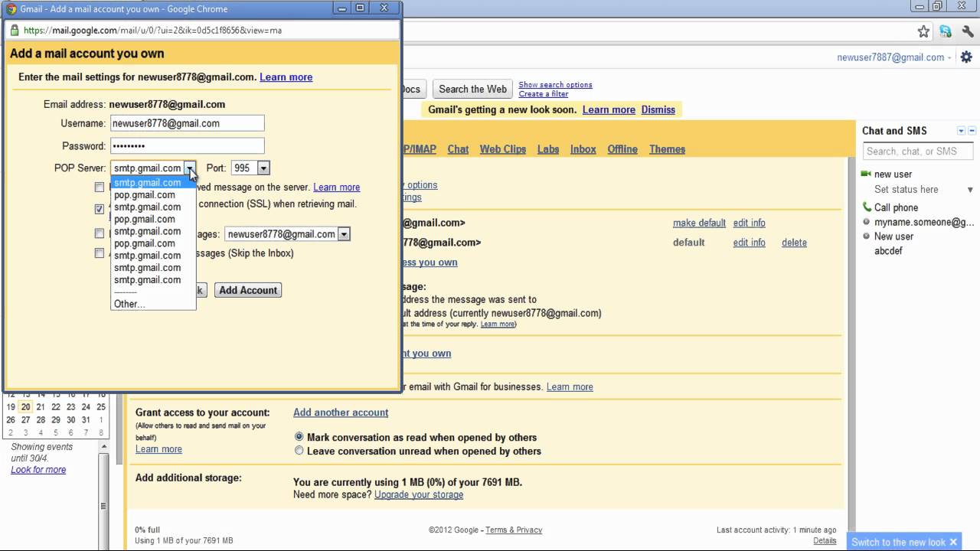980x551 pixels.
Task: Click the Create a filter link
Action: [543, 94]
